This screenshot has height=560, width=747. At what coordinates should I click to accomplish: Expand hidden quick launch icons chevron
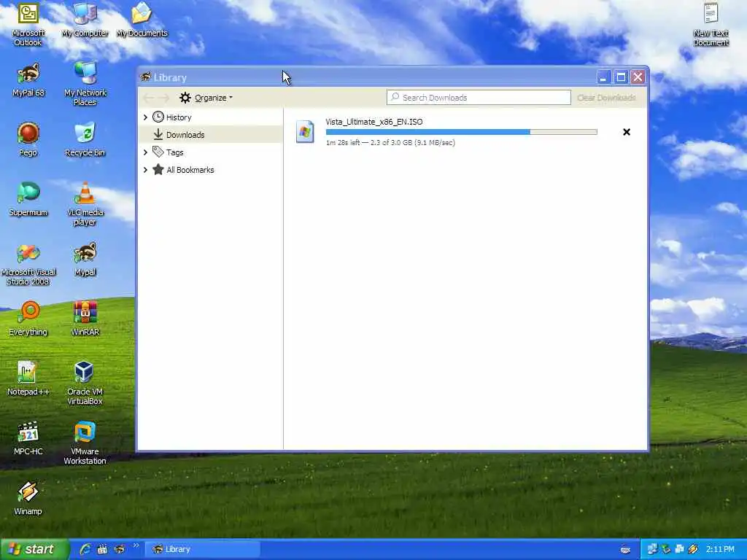[x=136, y=545]
